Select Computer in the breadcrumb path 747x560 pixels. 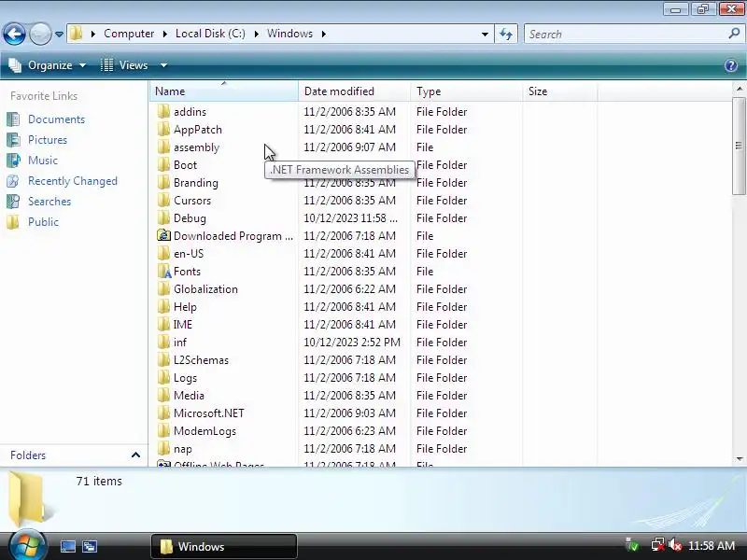point(129,34)
